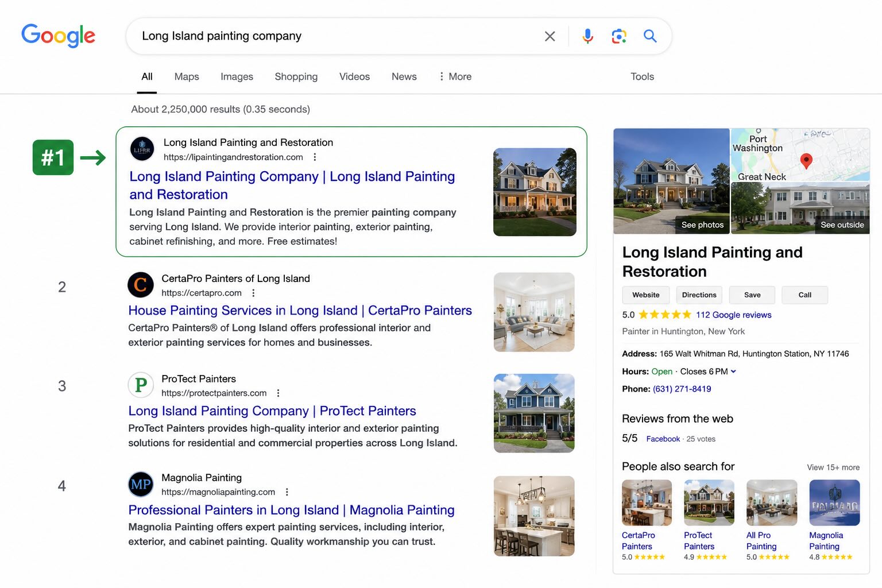The height and width of the screenshot is (588, 882).
Task: Open Professional Painters Magnolia Painting result title
Action: [x=291, y=510]
